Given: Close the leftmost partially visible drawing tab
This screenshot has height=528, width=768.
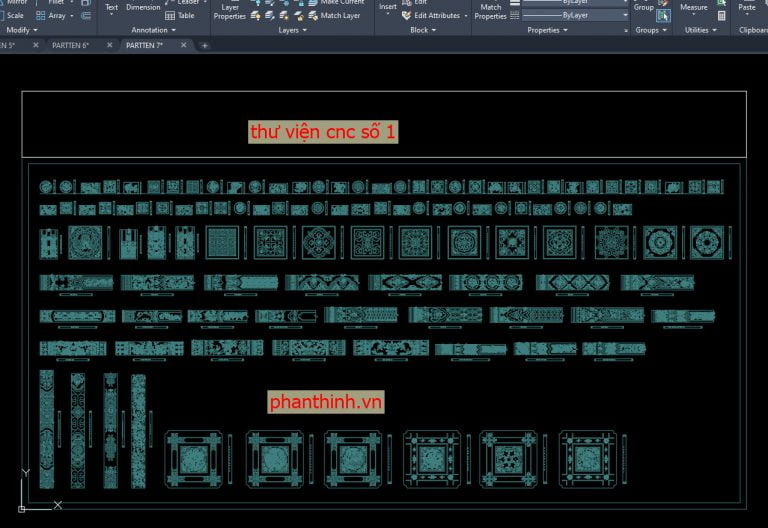Looking at the screenshot, I should point(35,45).
